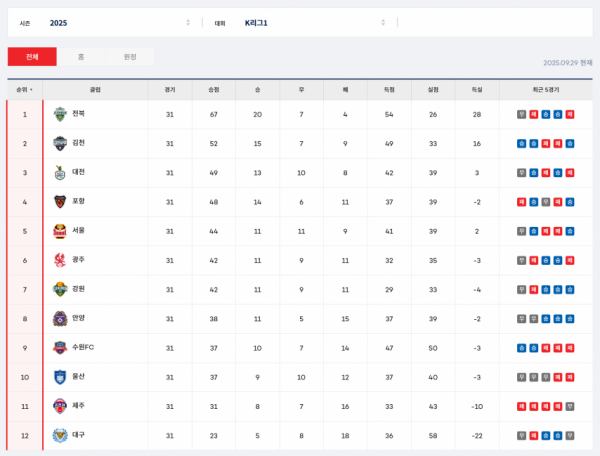This screenshot has height=456, width=600.
Task: Switch to the 원정 tab
Action: (x=130, y=57)
